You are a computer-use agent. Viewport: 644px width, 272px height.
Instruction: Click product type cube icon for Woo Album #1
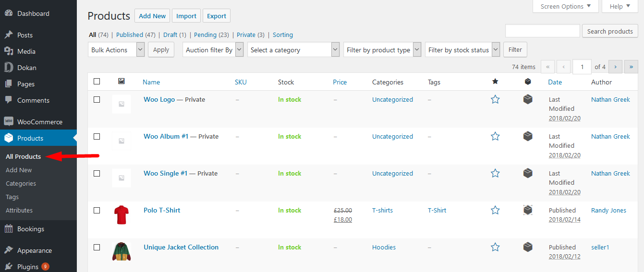(x=528, y=136)
